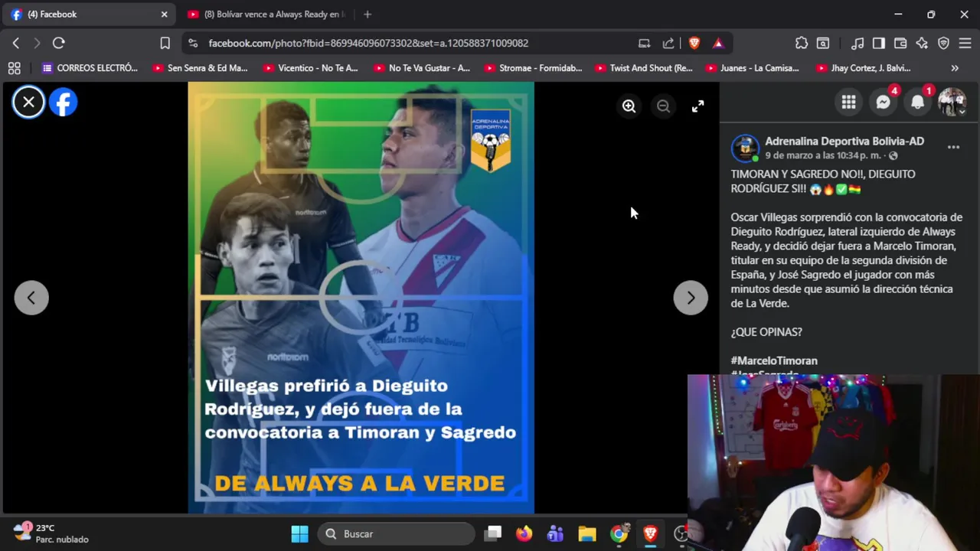Open Jhay Cortez, J. Balvi... bookmark
This screenshot has height=551, width=980.
click(863, 68)
